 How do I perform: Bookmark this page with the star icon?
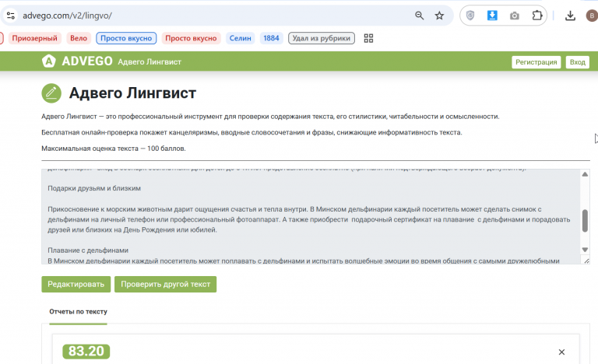[x=439, y=16]
